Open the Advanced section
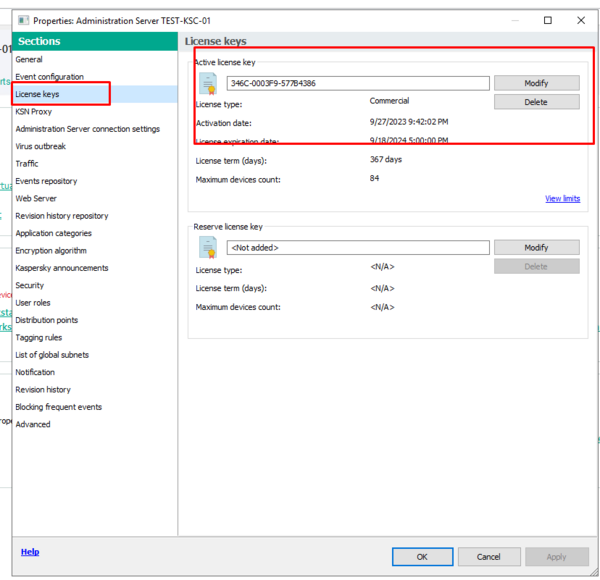Image resolution: width=600 pixels, height=580 pixels. coord(32,424)
